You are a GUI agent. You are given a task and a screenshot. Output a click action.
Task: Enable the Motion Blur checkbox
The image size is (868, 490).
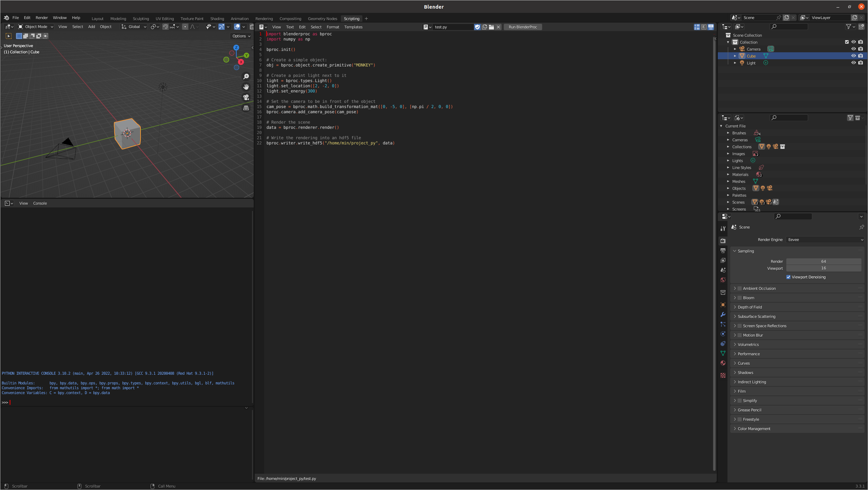click(740, 335)
